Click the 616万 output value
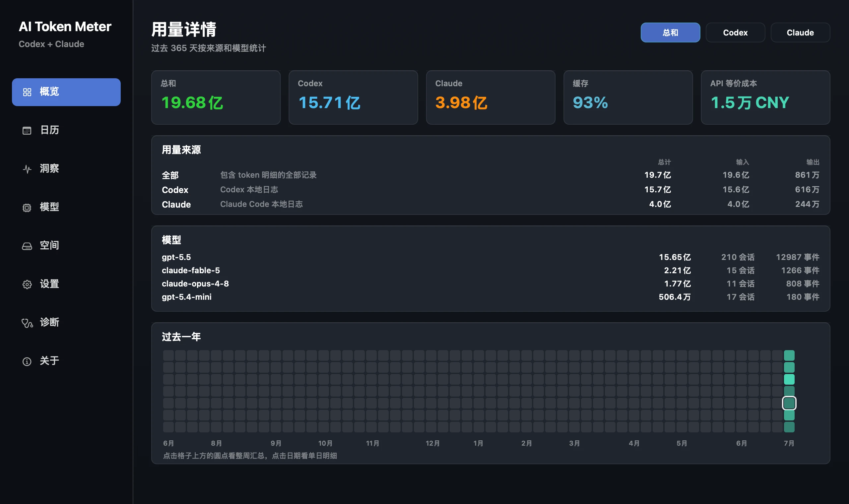 (807, 190)
